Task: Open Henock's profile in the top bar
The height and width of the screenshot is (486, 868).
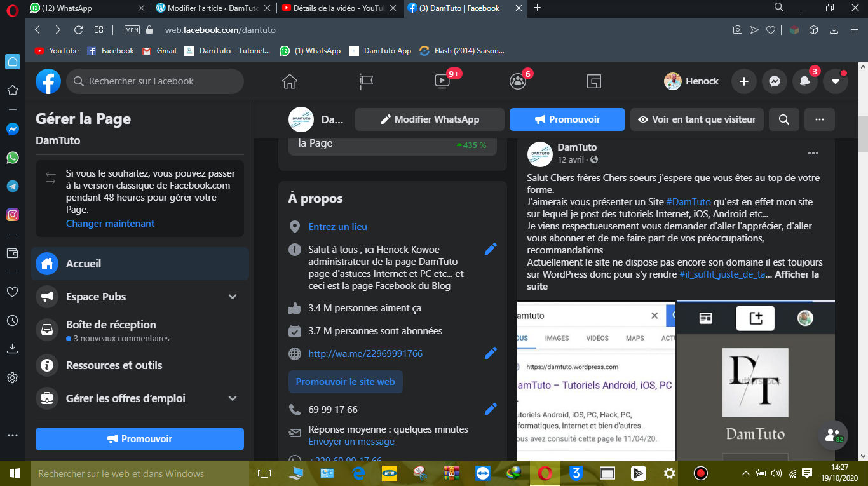Action: click(x=692, y=81)
